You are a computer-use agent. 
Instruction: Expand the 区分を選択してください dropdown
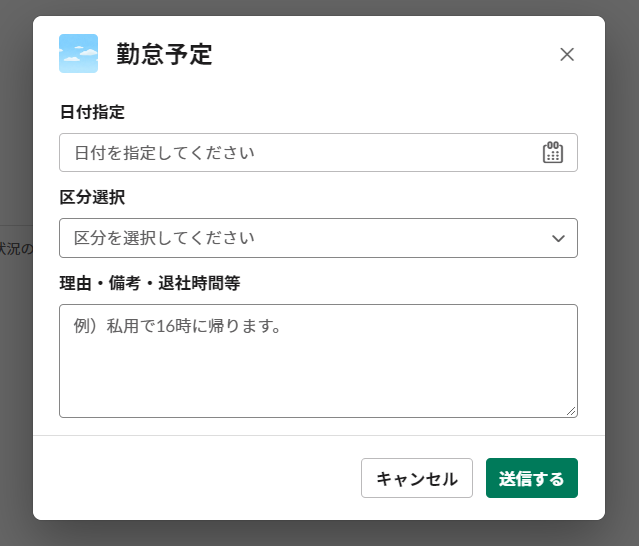point(318,238)
